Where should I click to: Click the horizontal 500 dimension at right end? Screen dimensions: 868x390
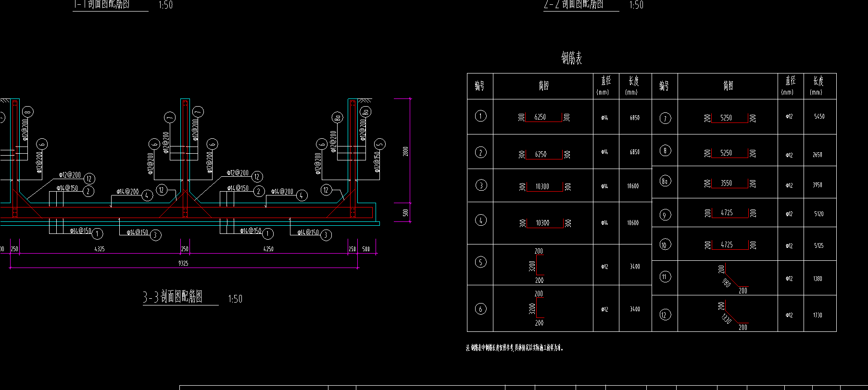coord(366,249)
